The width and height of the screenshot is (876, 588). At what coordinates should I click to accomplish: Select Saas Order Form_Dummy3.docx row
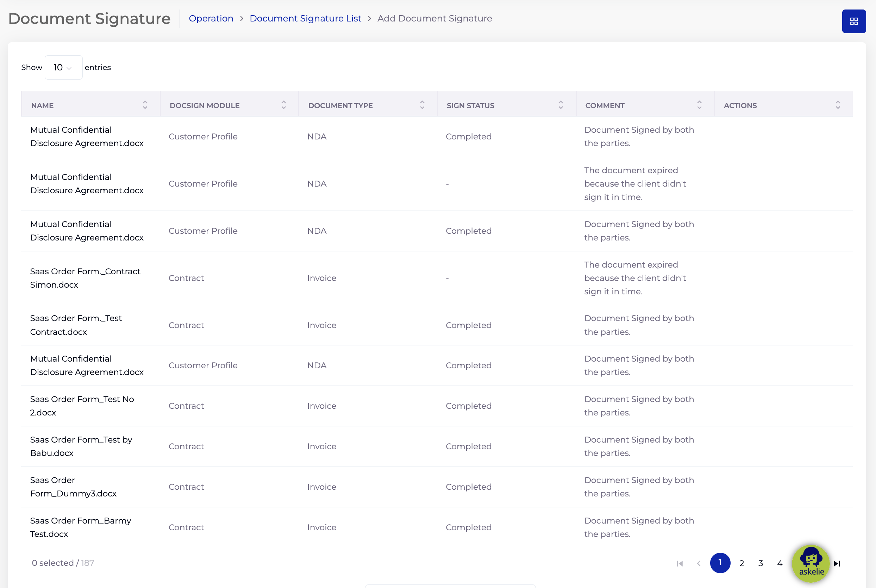[437, 487]
